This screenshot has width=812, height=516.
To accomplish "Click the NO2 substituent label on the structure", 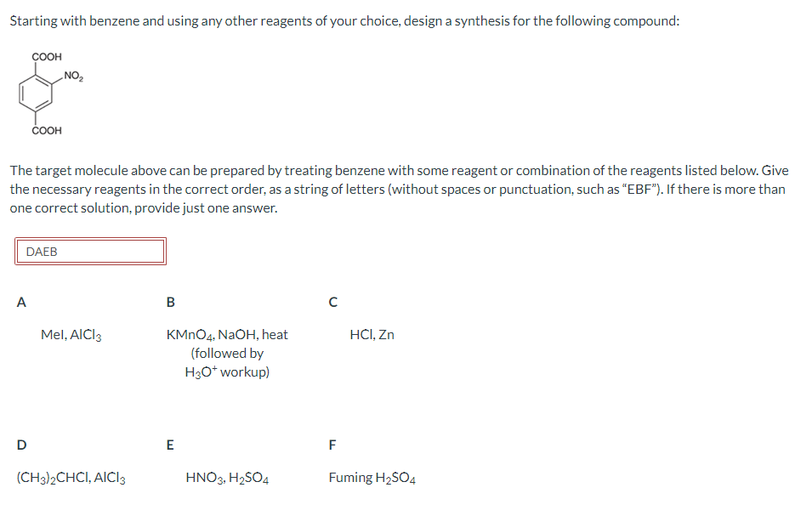I will tap(73, 76).
